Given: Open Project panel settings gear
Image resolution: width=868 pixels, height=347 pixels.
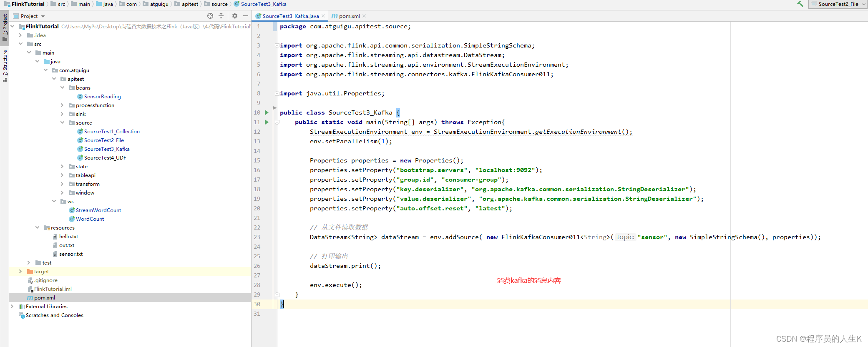Looking at the screenshot, I should (x=235, y=16).
